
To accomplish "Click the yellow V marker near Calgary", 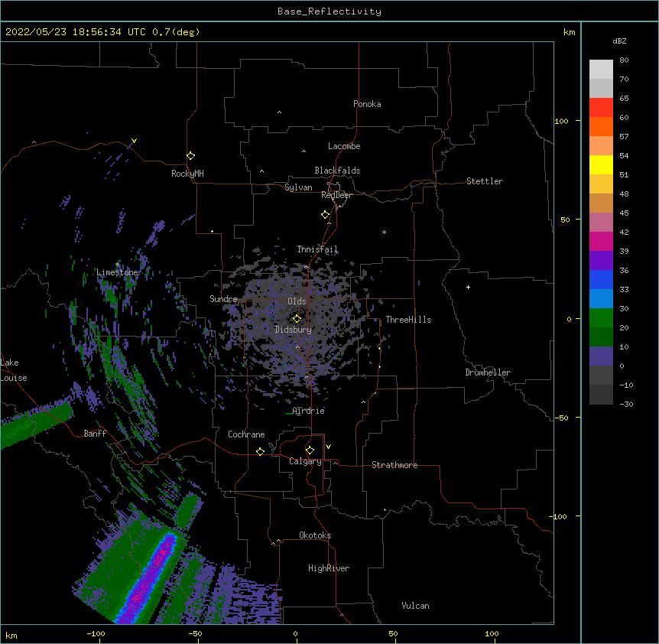I will click(x=328, y=447).
